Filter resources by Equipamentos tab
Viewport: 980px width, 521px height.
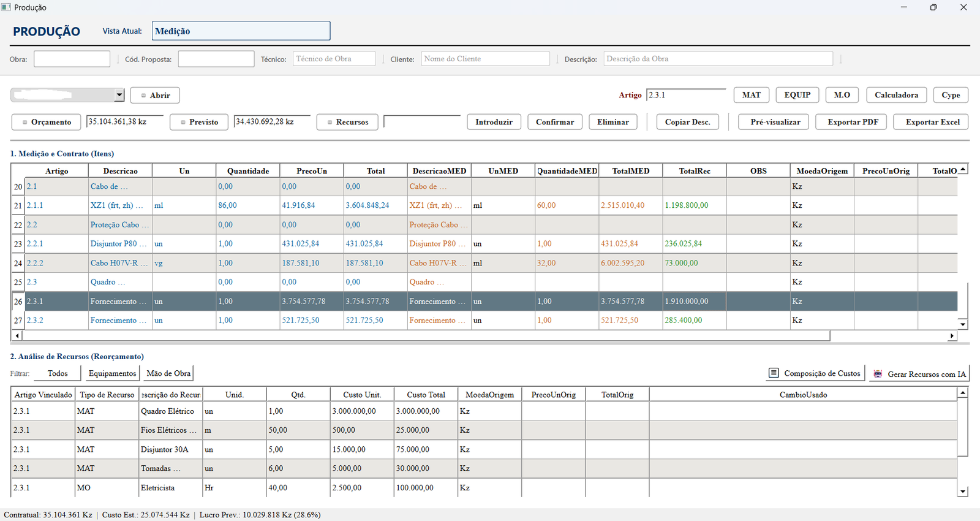(113, 373)
